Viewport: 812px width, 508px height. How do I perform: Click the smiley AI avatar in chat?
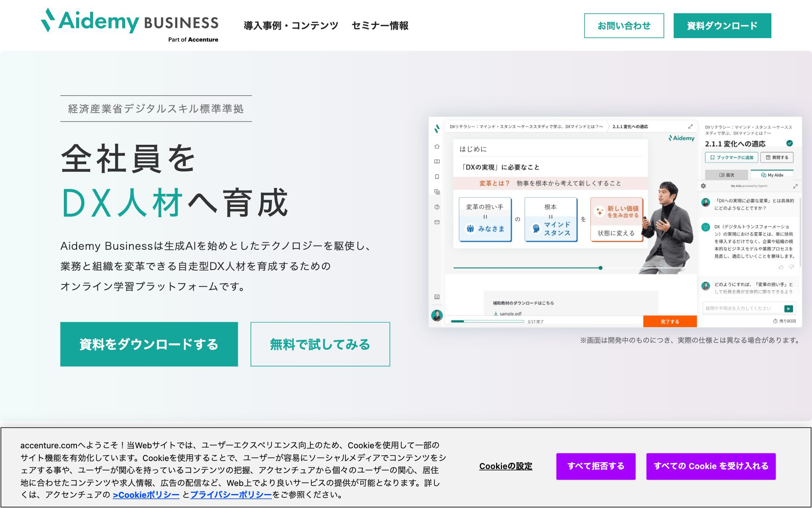705,227
